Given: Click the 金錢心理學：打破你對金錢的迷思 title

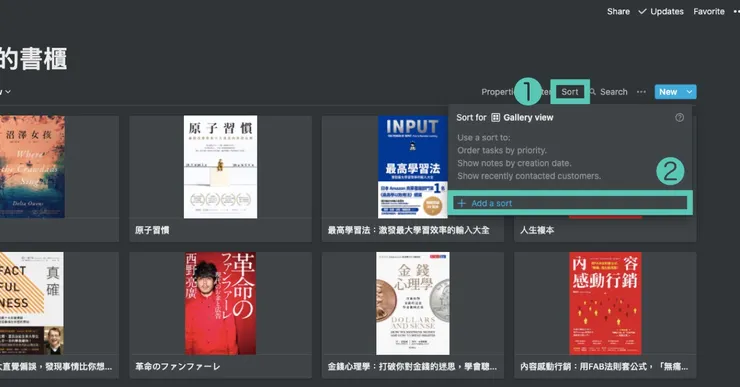Looking at the screenshot, I should coord(412,367).
